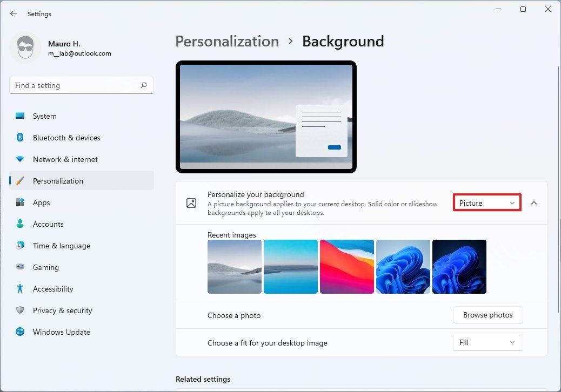
Task: Go to Time & language settings
Action: (x=61, y=246)
